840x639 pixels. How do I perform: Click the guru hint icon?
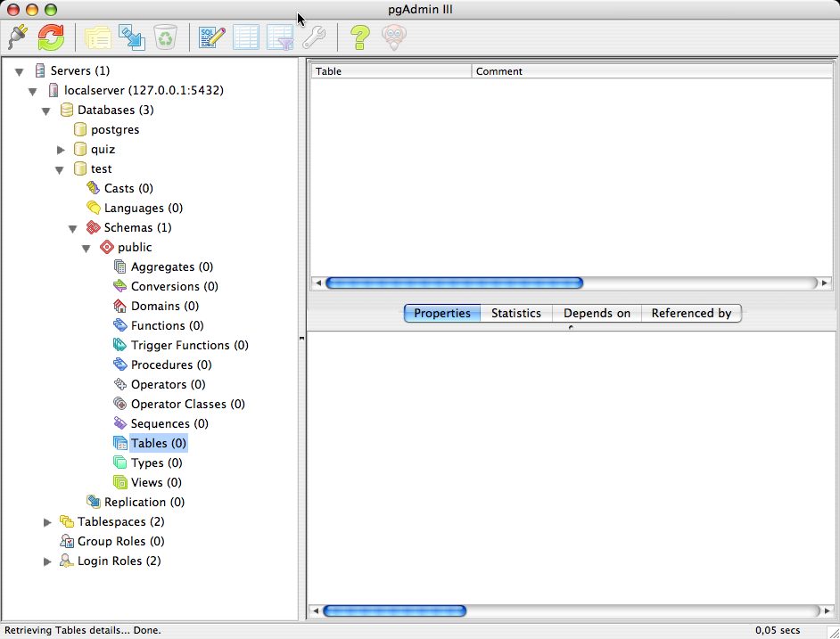[393, 37]
